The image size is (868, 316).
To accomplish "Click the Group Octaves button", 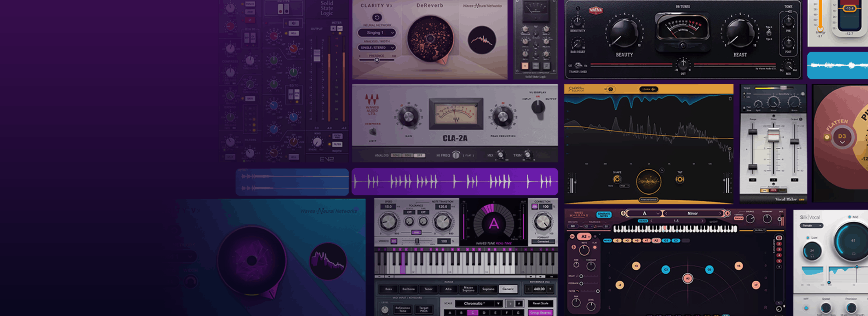I will coord(540,313).
